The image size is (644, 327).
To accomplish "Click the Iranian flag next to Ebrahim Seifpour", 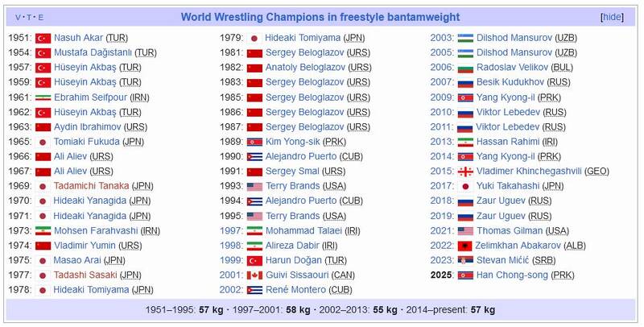I will (43, 97).
